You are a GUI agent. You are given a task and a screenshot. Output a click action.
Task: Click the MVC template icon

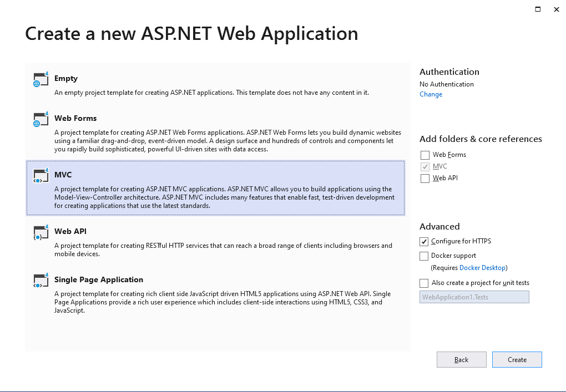point(40,176)
